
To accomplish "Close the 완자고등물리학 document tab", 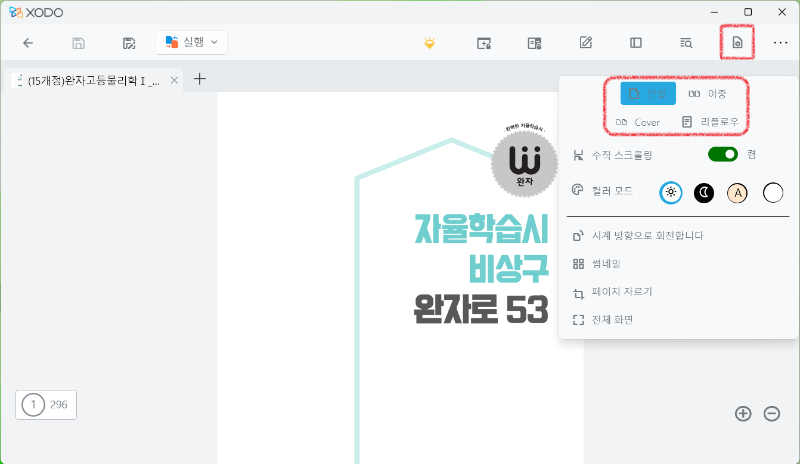I will pyautogui.click(x=174, y=80).
